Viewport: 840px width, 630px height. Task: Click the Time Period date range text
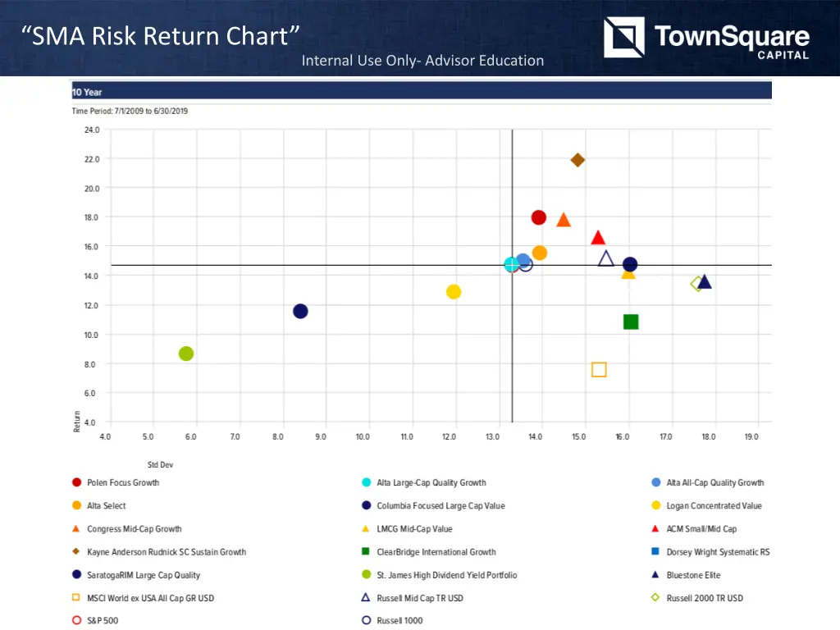pyautogui.click(x=130, y=112)
